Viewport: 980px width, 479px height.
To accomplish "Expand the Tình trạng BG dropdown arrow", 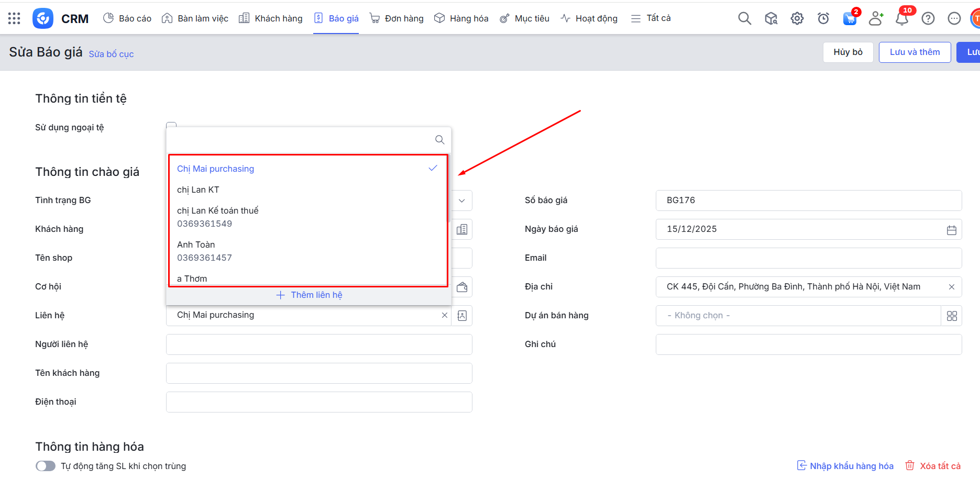I will 461,200.
